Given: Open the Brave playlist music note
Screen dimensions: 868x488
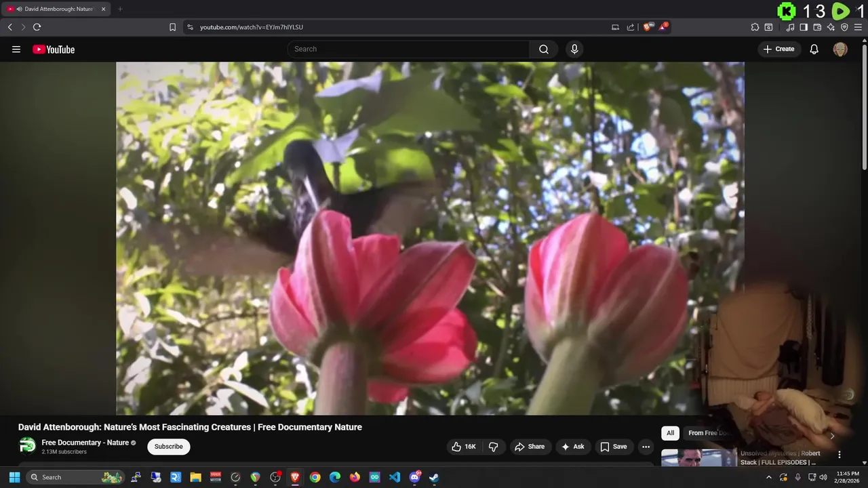Looking at the screenshot, I should 790,27.
